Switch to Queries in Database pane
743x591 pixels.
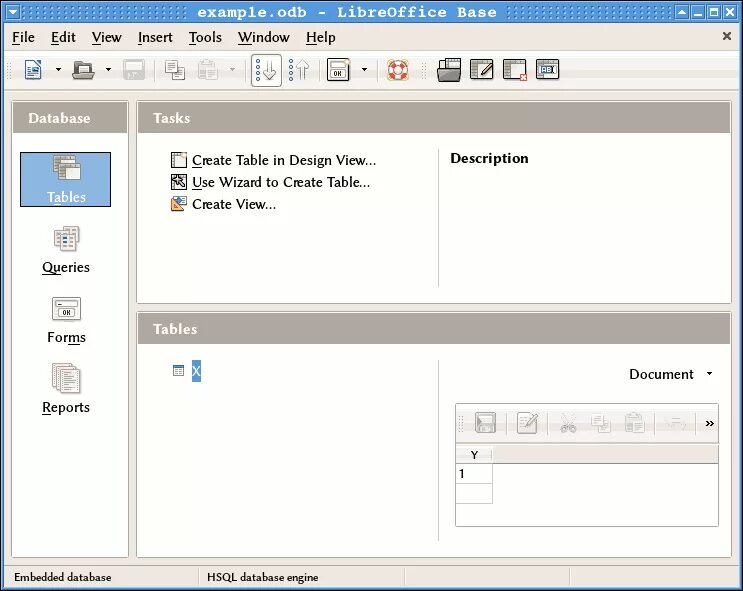(x=66, y=250)
